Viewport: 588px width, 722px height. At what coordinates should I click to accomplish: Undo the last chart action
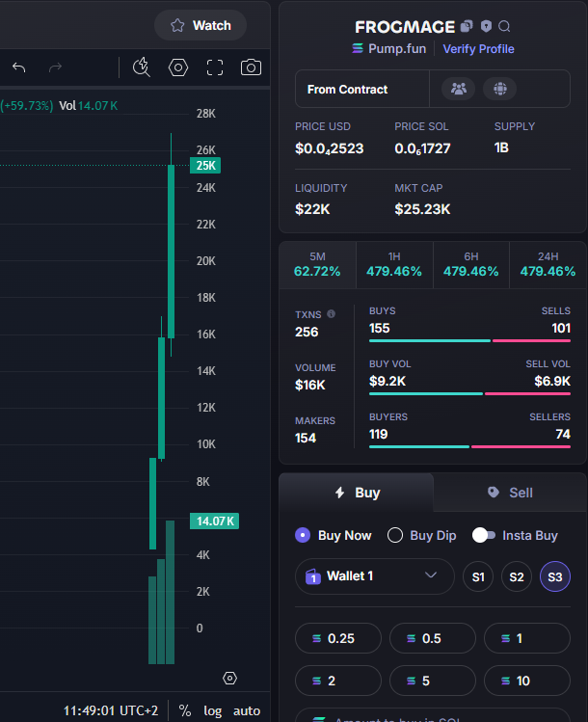tap(19, 67)
